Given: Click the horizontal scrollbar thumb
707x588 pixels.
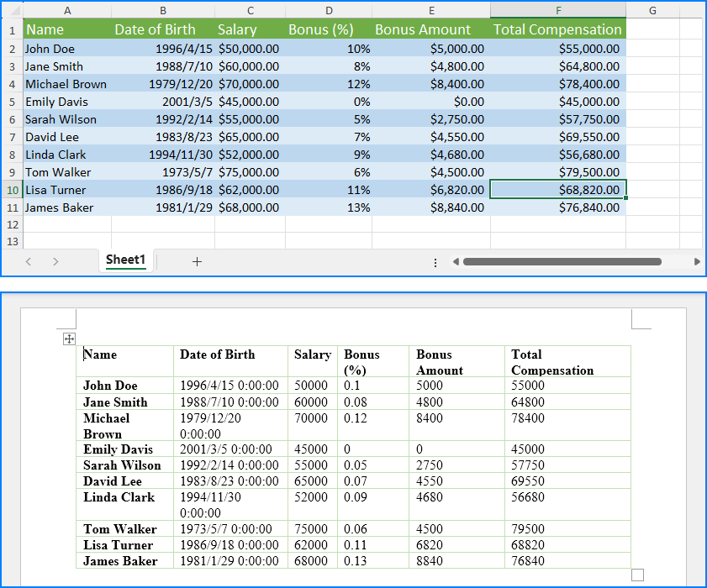Looking at the screenshot, I should pos(562,262).
